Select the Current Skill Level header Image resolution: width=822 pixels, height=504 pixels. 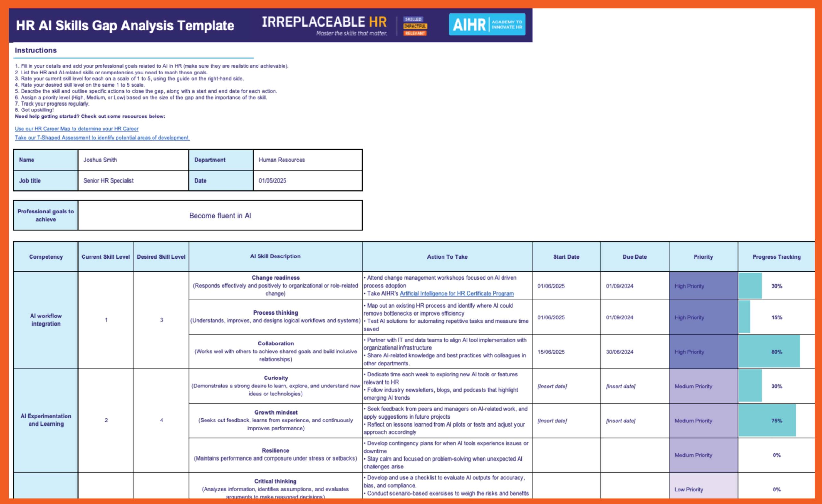(x=106, y=257)
